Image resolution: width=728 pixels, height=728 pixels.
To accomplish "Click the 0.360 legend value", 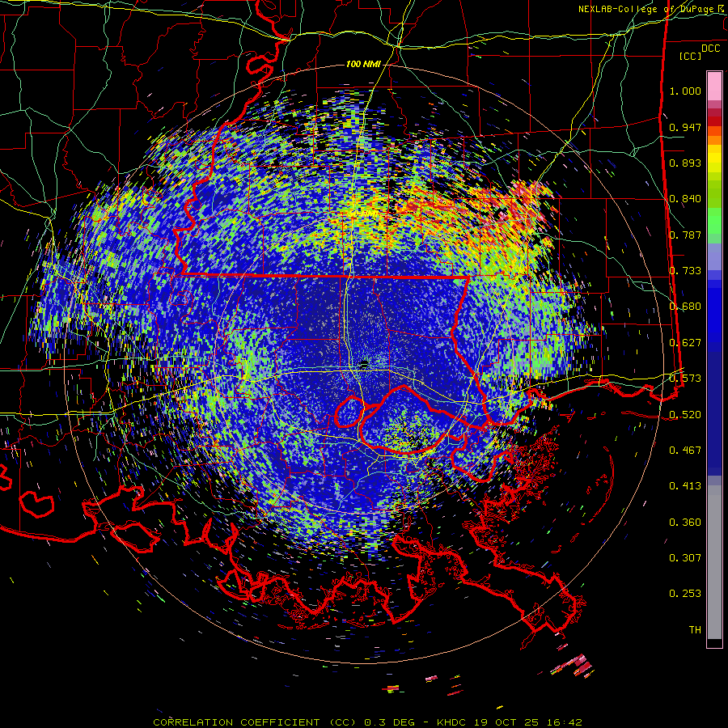I will (x=685, y=523).
